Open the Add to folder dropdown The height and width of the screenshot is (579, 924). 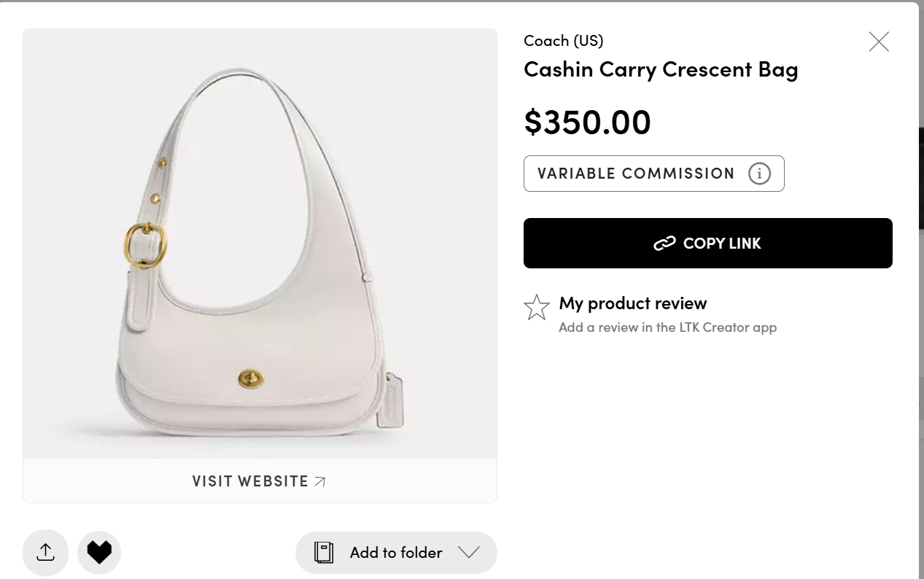coord(395,553)
